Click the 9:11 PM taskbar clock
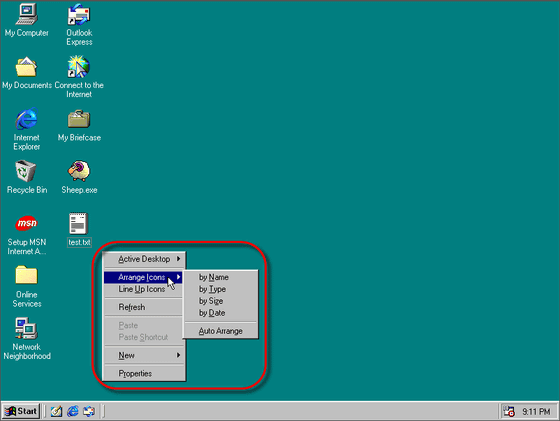This screenshot has width=560, height=421. (536, 412)
